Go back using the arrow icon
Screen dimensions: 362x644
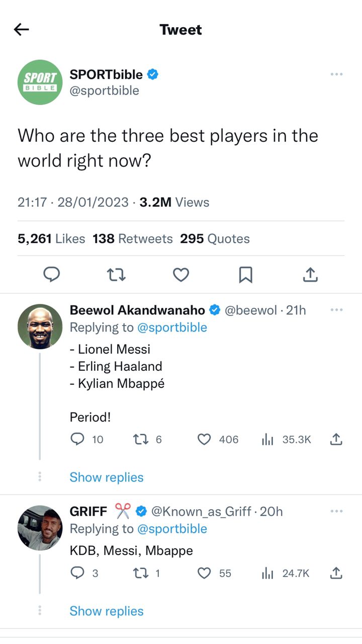coord(21,30)
